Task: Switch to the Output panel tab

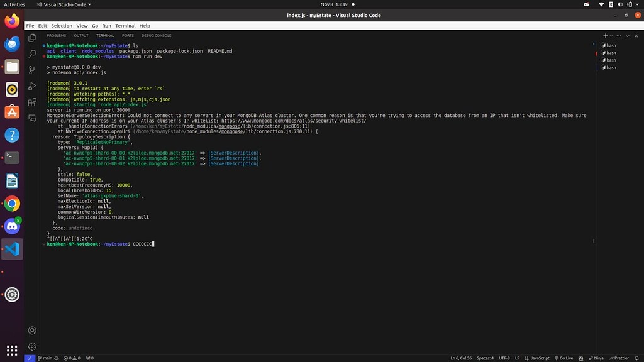Action: tap(81, 36)
